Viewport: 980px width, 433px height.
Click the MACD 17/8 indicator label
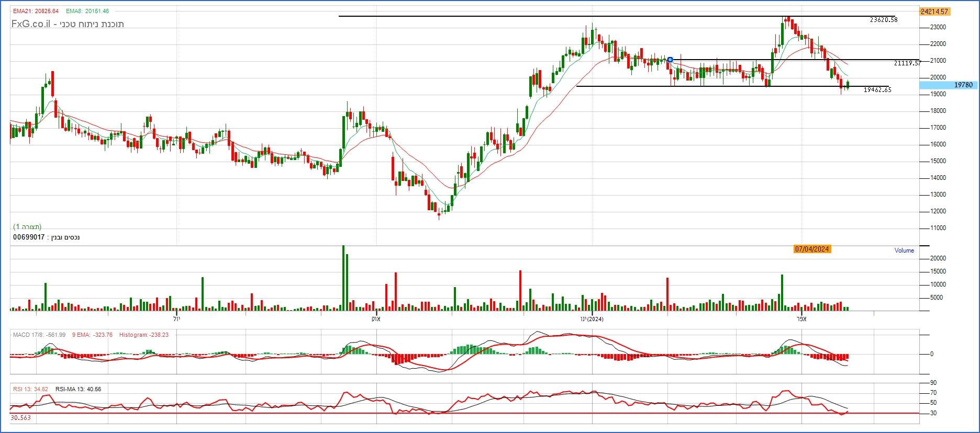[x=39, y=335]
